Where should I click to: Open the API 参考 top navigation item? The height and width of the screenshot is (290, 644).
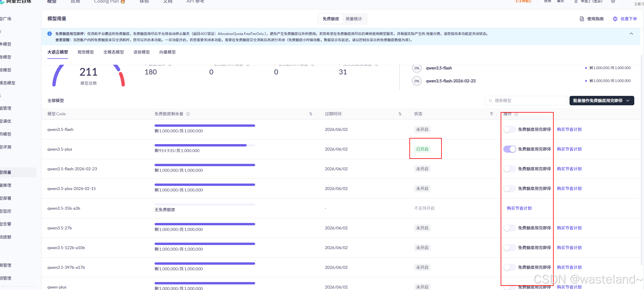(x=195, y=1)
